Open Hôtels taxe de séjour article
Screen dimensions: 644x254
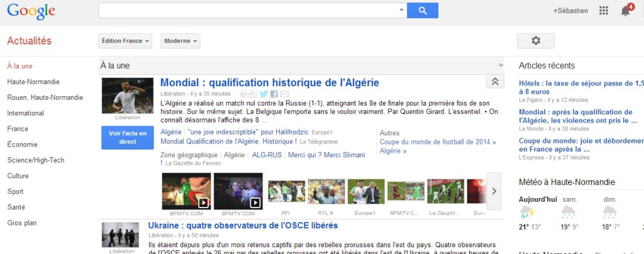click(580, 87)
